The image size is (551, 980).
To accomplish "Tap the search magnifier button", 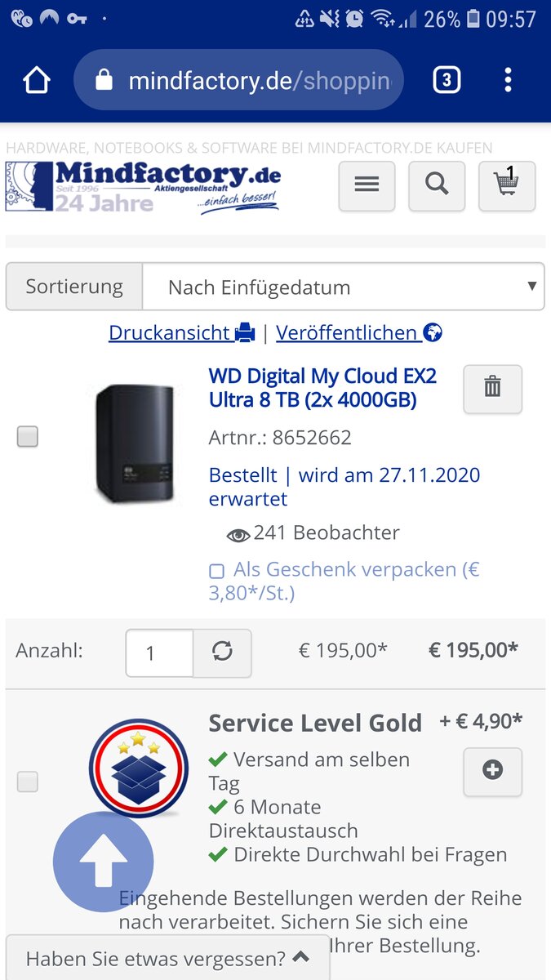I will pyautogui.click(x=437, y=186).
